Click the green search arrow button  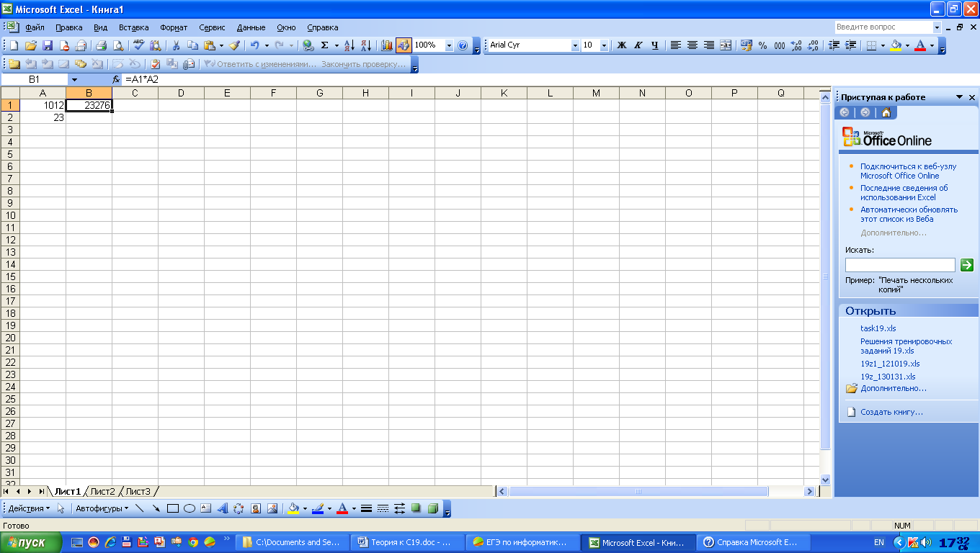967,265
